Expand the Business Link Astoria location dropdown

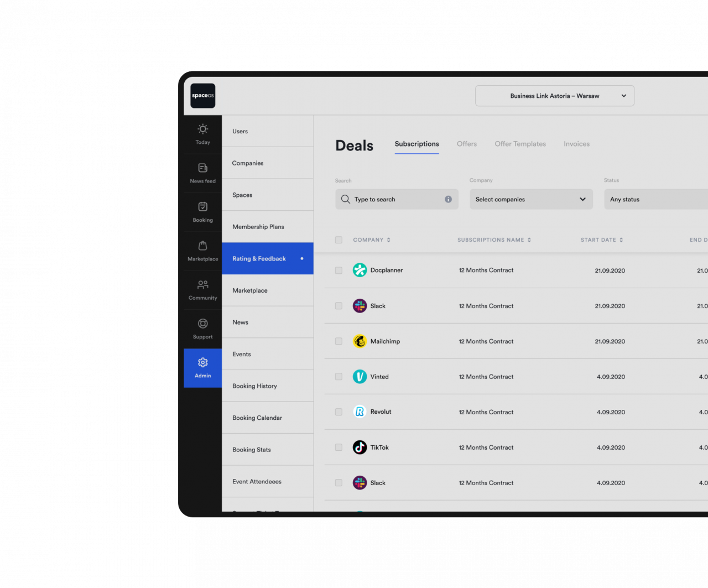[x=555, y=96]
